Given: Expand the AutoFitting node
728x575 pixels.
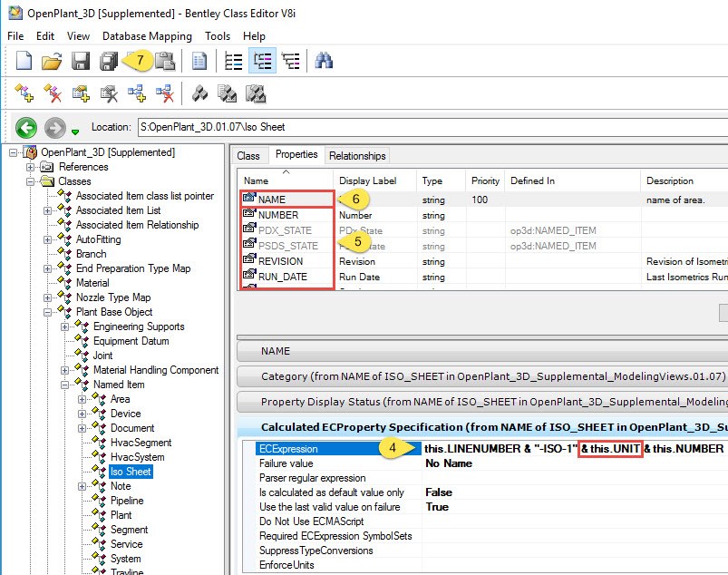Looking at the screenshot, I should 47,239.
